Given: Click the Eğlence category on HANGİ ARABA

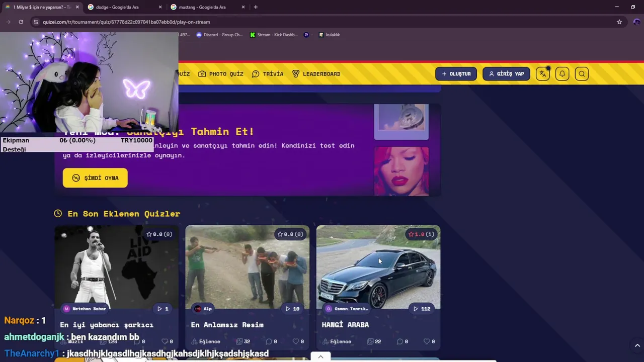Looking at the screenshot, I should 337,341.
